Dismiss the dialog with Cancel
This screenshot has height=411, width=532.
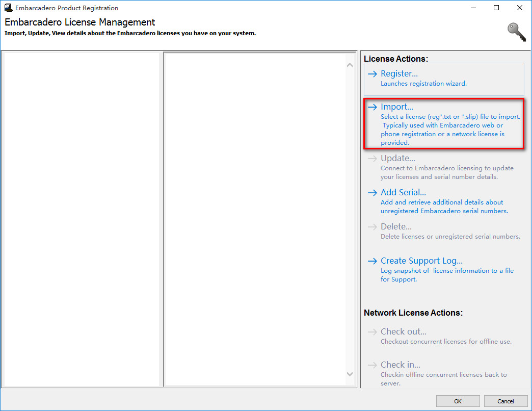pos(506,401)
